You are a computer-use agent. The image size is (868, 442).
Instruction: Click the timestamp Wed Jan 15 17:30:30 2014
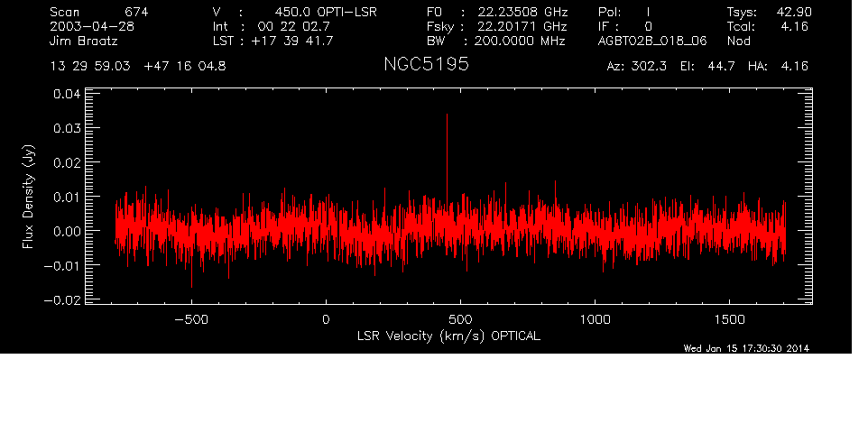click(x=746, y=348)
